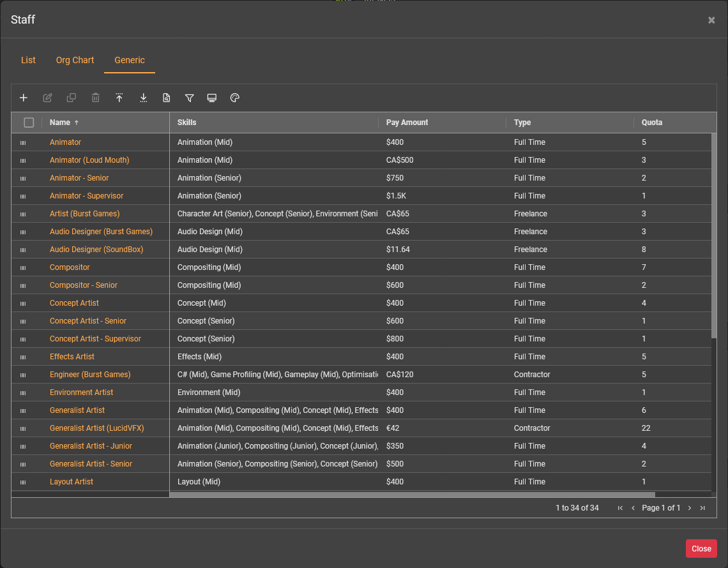Sort by the Pay Amount column header
Screen dimensions: 728x568
click(x=407, y=123)
